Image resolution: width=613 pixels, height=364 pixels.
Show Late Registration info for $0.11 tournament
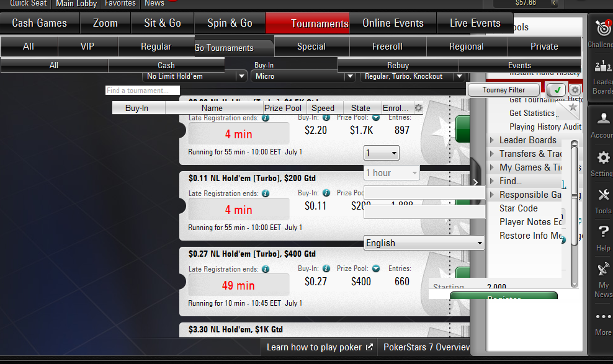(266, 193)
